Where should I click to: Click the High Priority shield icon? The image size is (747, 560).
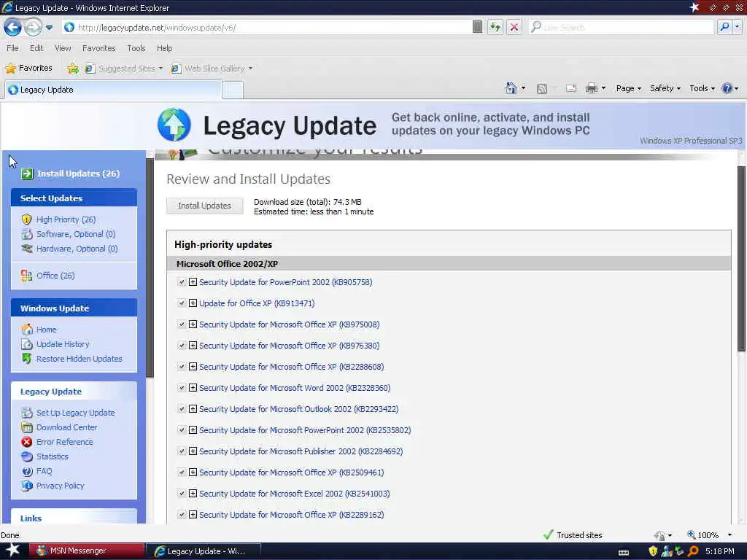click(27, 219)
